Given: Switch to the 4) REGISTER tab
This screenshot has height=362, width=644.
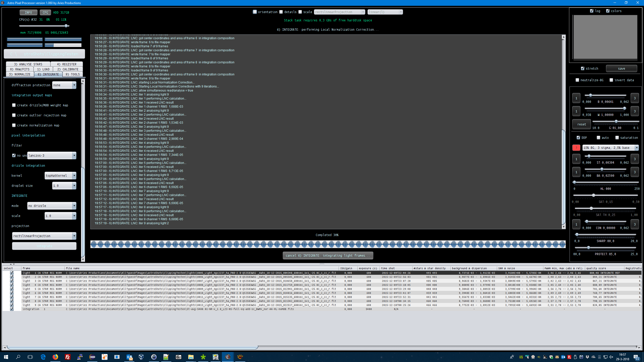Looking at the screenshot, I should [x=66, y=64].
